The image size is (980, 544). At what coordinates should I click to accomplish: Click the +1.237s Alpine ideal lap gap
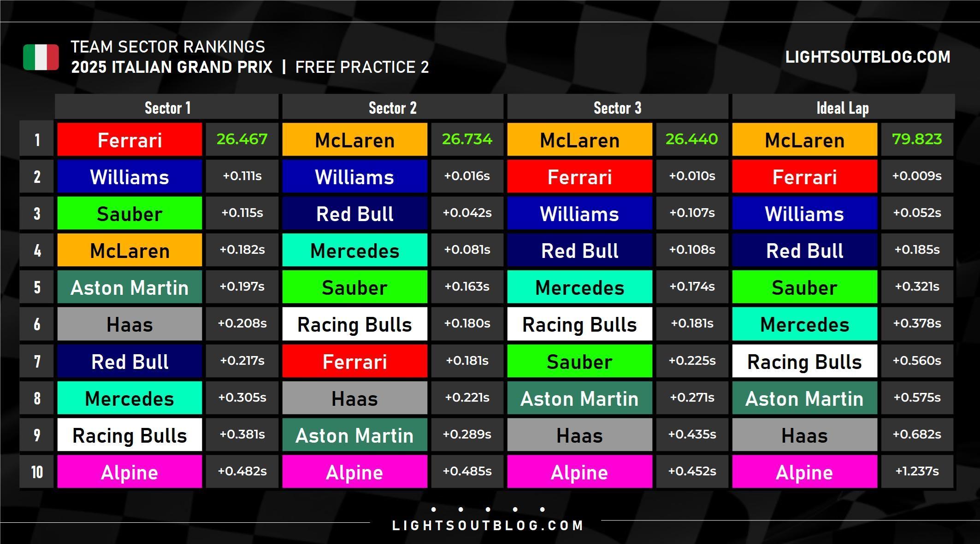click(x=917, y=471)
